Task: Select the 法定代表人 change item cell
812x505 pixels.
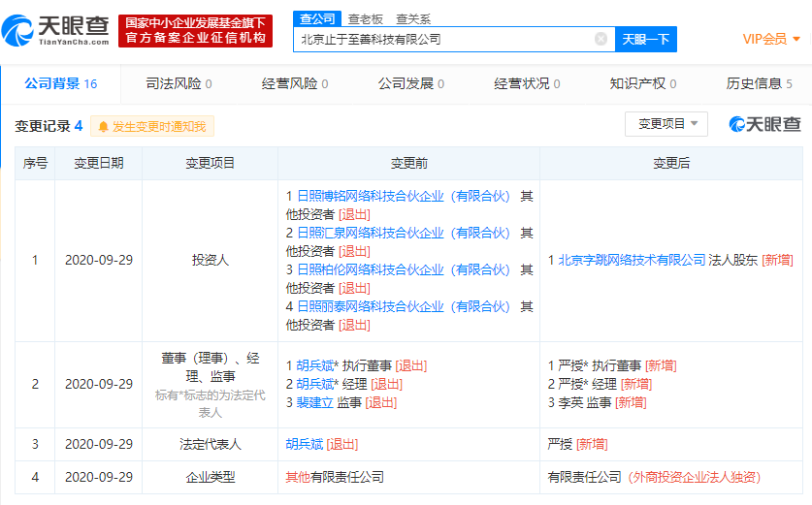Action: tap(211, 445)
